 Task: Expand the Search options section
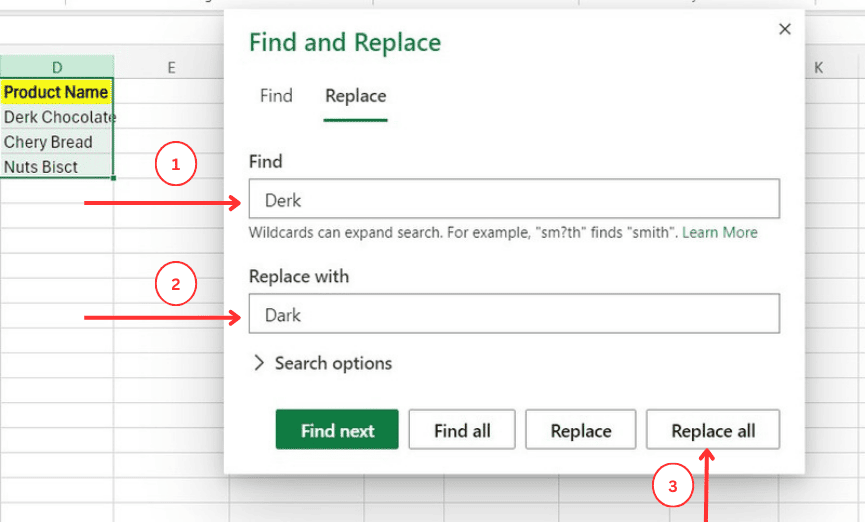pos(324,363)
